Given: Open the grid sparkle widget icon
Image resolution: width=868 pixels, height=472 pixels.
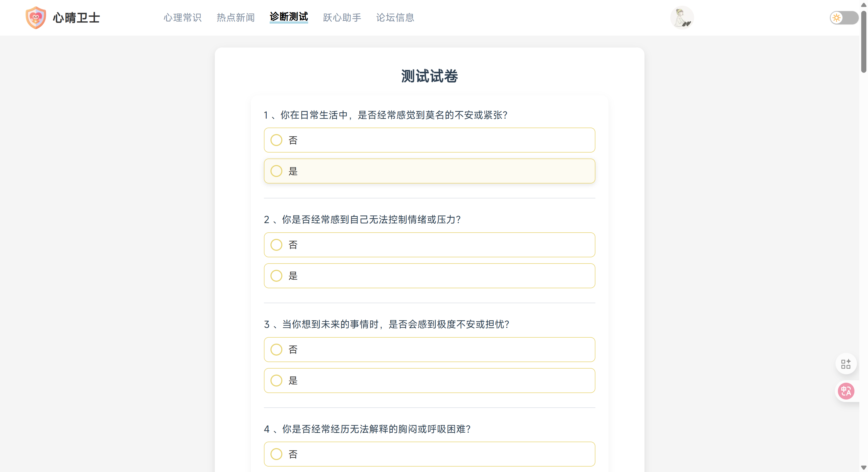Looking at the screenshot, I should pyautogui.click(x=846, y=364).
